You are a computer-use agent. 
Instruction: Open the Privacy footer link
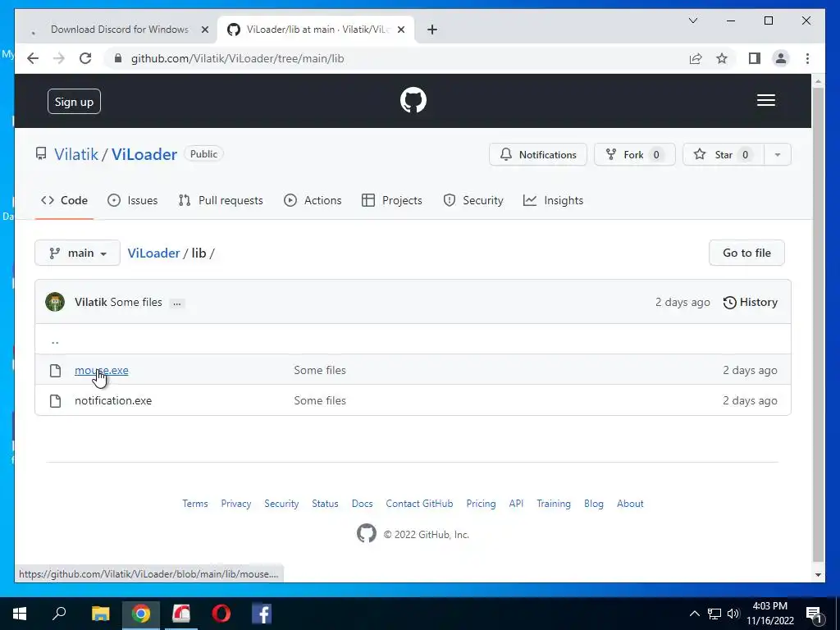(236, 504)
